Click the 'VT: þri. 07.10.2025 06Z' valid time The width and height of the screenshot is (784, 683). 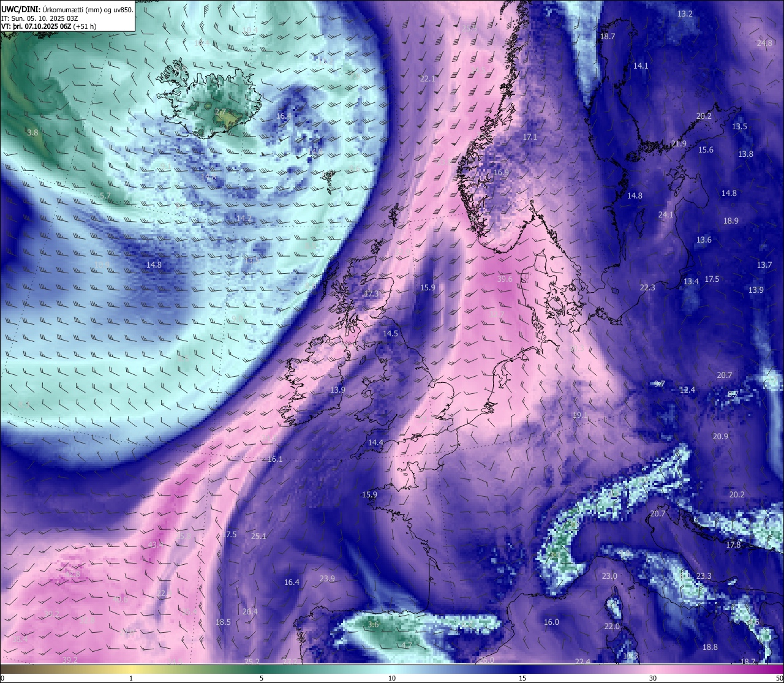[x=36, y=26]
